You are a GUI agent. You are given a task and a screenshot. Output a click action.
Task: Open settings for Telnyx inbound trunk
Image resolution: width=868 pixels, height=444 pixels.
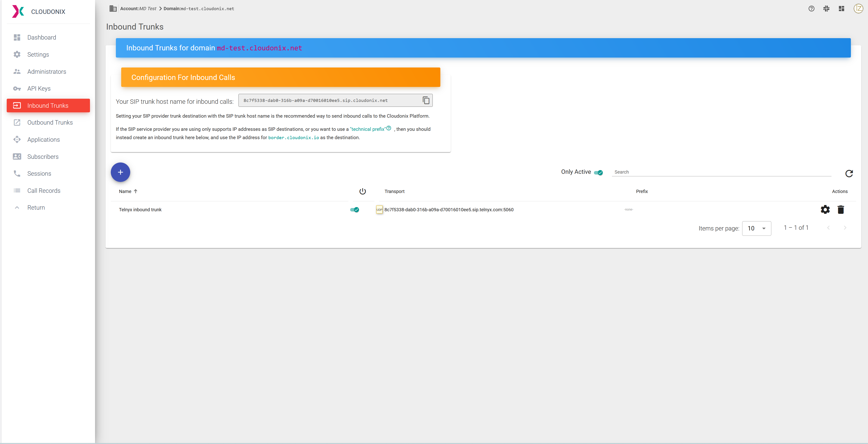tap(825, 209)
